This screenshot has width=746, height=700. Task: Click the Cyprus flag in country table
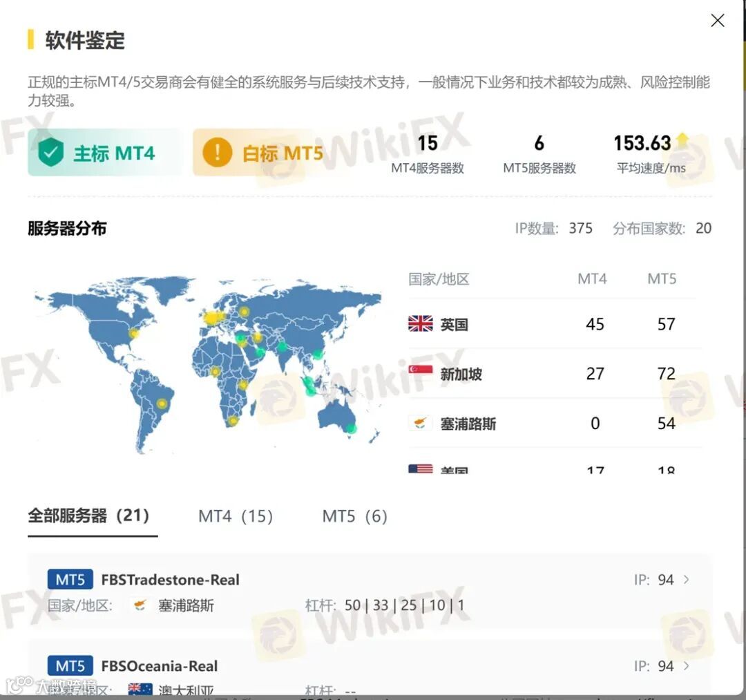421,423
